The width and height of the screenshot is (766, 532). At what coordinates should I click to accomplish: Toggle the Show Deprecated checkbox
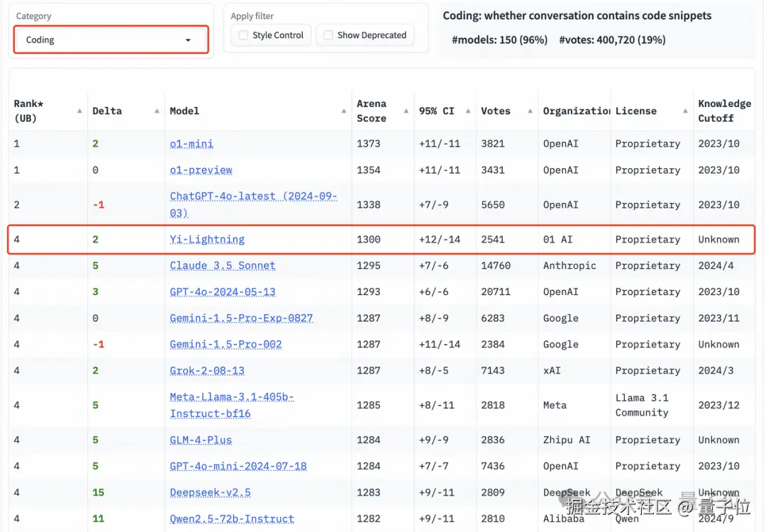coord(328,35)
